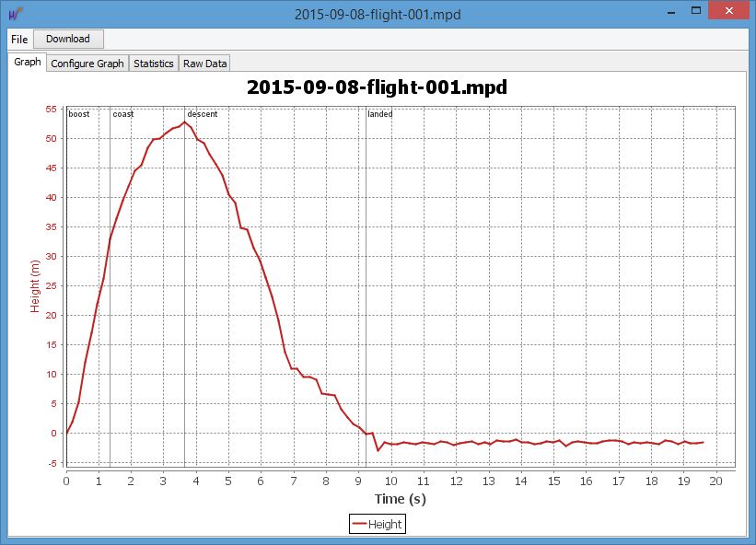Switch to the Statistics tab
This screenshot has height=545, width=756.
click(153, 64)
